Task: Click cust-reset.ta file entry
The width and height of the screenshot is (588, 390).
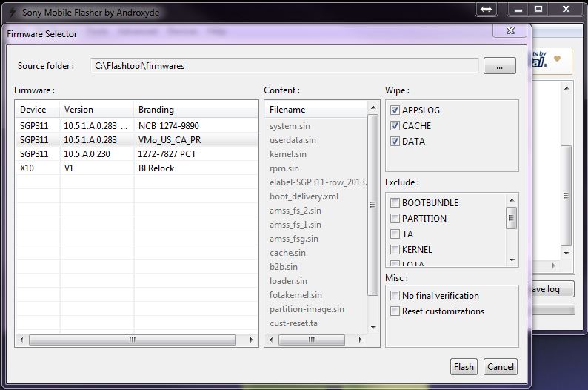Action: pyautogui.click(x=293, y=323)
